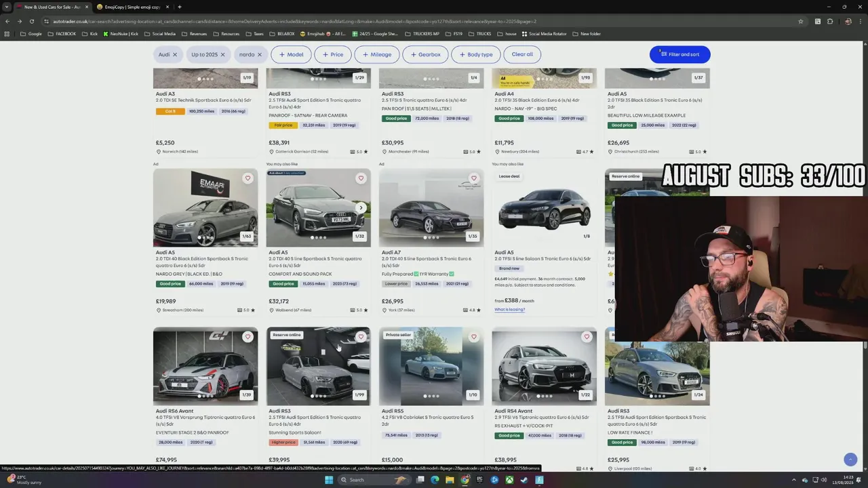Viewport: 868px width, 488px height.
Task: Open the Model filter
Action: pos(292,54)
